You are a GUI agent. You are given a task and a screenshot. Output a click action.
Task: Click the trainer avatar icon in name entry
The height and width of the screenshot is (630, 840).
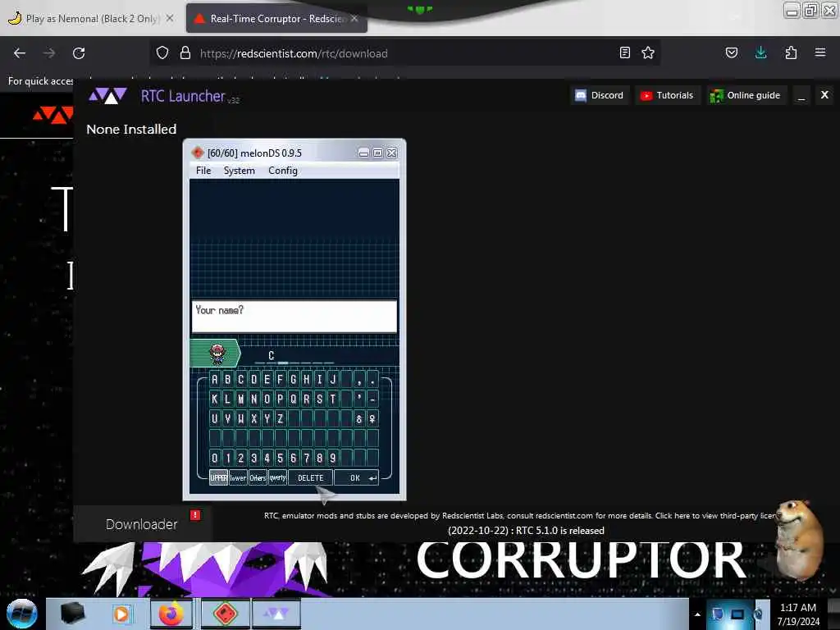coord(217,354)
